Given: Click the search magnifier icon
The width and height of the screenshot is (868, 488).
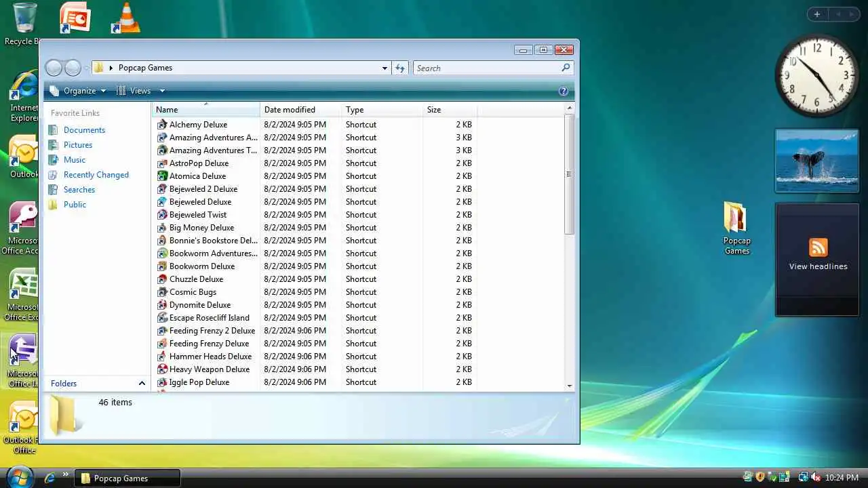Looking at the screenshot, I should 566,68.
